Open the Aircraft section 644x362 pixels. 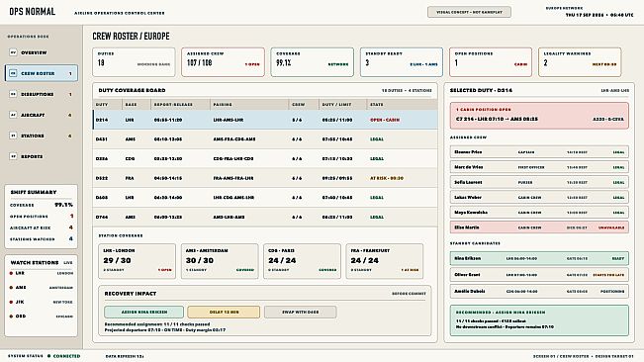click(x=42, y=115)
